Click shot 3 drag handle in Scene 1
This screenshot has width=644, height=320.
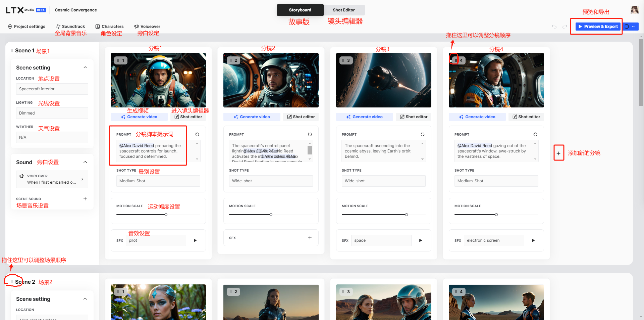(343, 60)
